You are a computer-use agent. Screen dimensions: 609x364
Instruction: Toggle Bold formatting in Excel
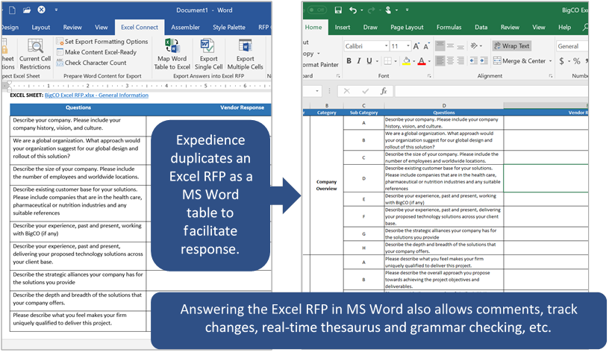(349, 61)
